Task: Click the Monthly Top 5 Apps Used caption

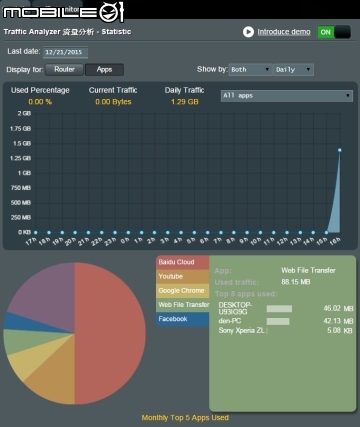Action: [185, 418]
